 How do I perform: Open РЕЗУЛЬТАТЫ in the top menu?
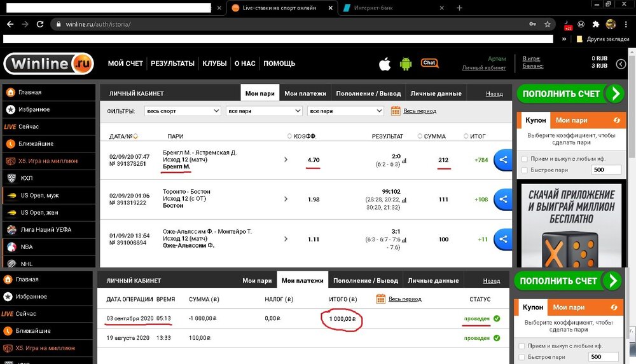(x=172, y=64)
